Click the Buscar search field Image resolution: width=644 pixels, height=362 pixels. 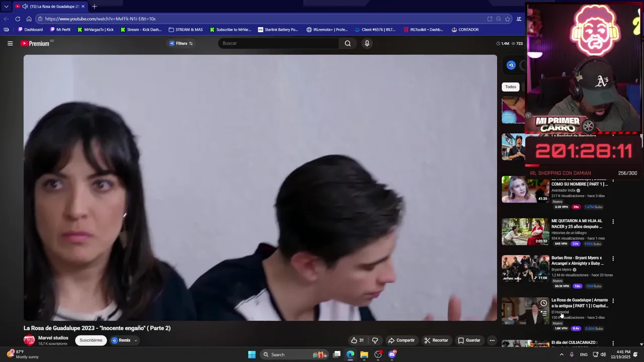point(279,43)
